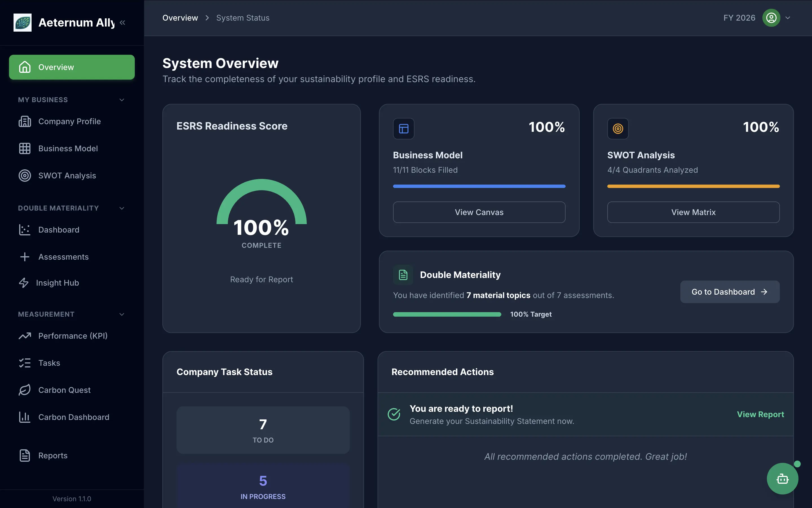Click the arrow in Go to Dashboard
Viewport: 812px width, 508px height.
[764, 292]
